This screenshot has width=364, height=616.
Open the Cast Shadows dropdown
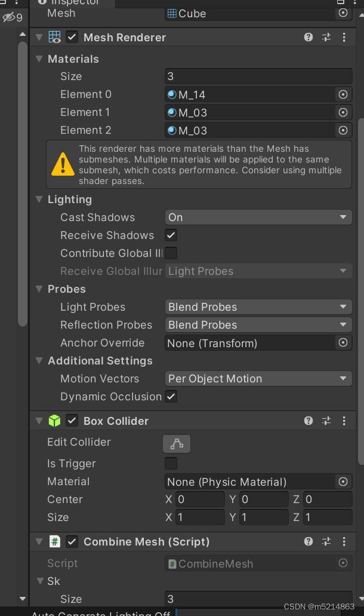coord(258,217)
